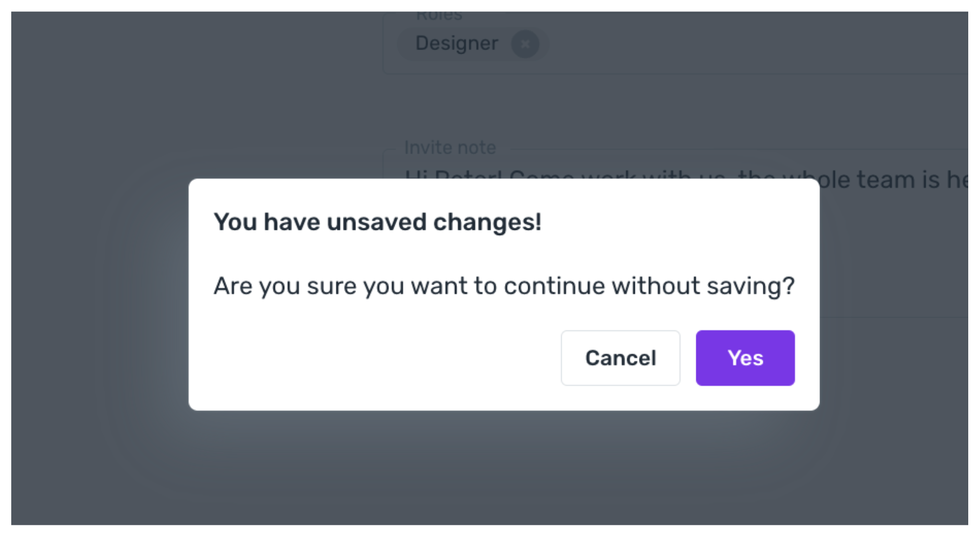Click the word 'Are' starting the message
The width and height of the screenshot is (980, 536).
(x=233, y=286)
